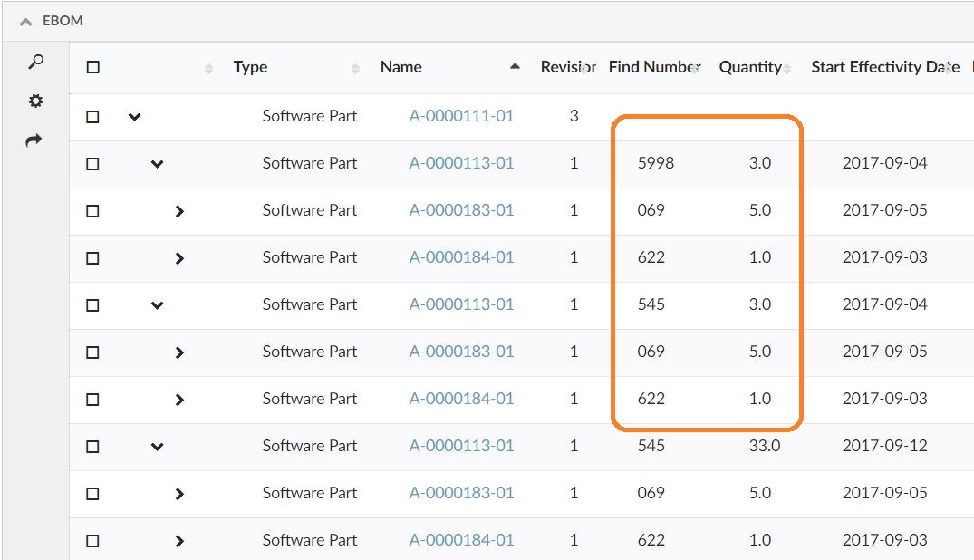Click the sort icon next to Quantity
Screen dimensions: 974x560
click(x=786, y=68)
